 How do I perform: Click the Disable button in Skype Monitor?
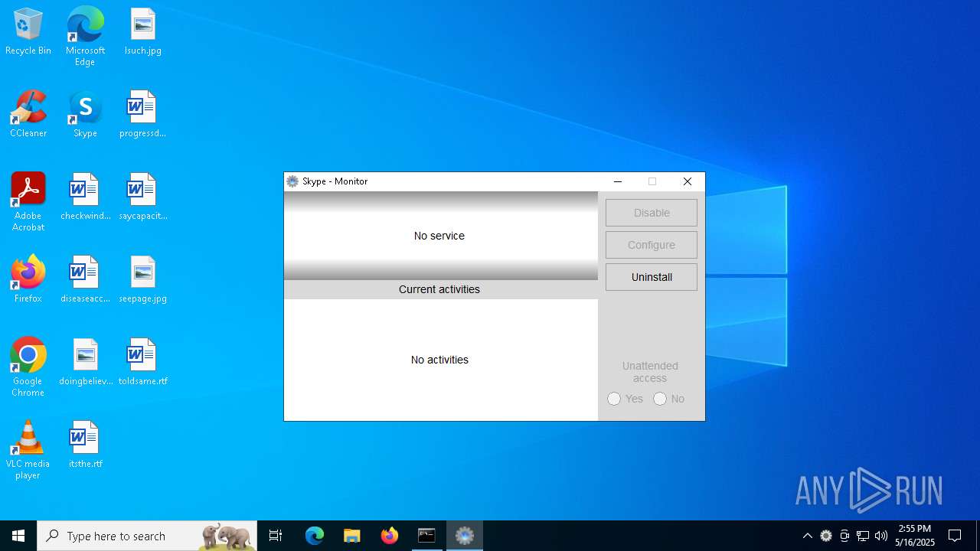(652, 213)
